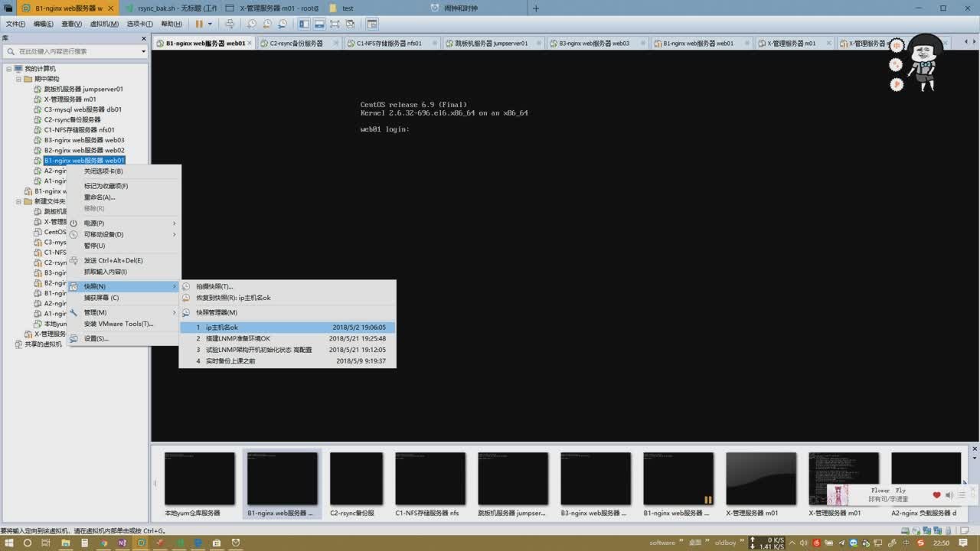
Task: Toggle the thumbnail bar view icon
Action: point(320,24)
